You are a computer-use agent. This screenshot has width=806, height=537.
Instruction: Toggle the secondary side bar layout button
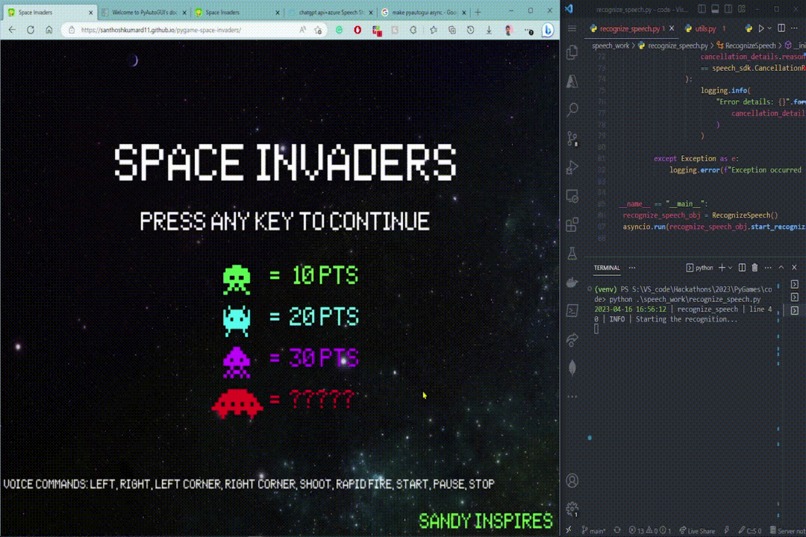pyautogui.click(x=728, y=9)
